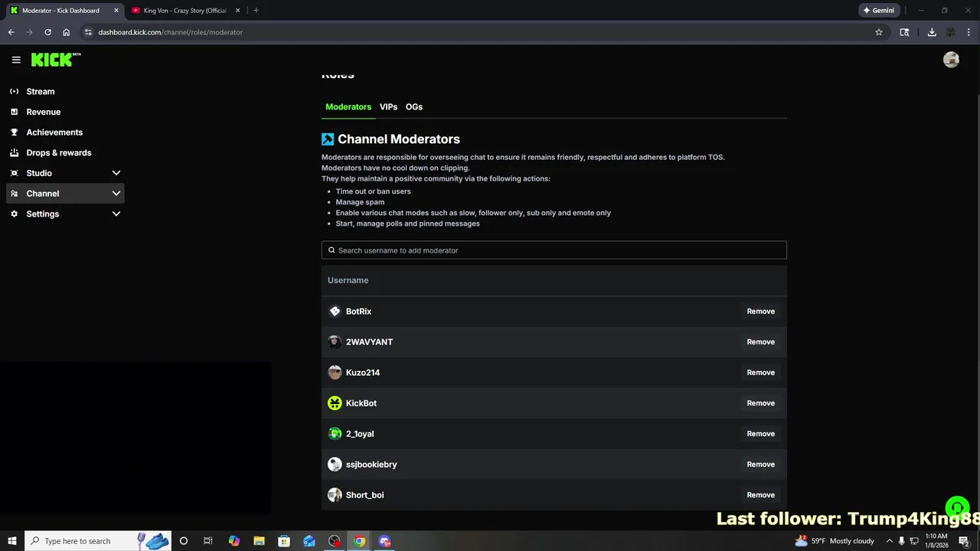Switch to the King Von YouTube tab
980x551 pixels.
click(185, 10)
